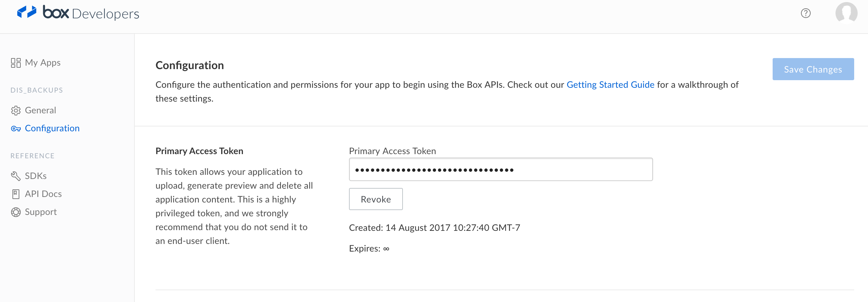This screenshot has height=302, width=868.
Task: Click the Primary Access Token field label
Action: (x=392, y=151)
